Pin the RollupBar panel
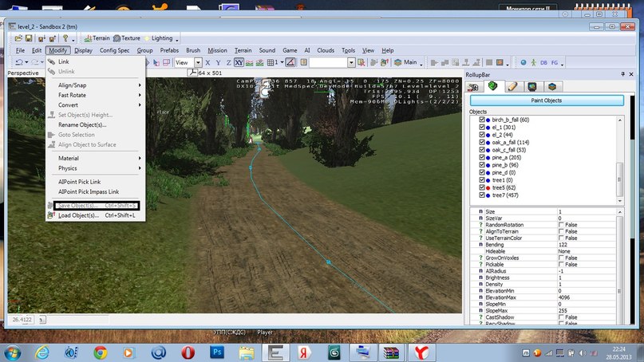This screenshot has width=644, height=362. point(622,74)
